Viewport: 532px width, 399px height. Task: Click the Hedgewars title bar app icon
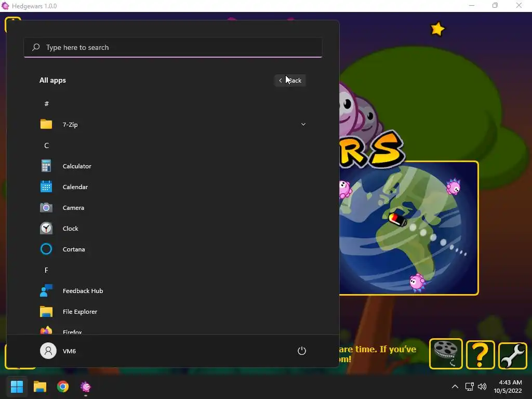(x=5, y=6)
